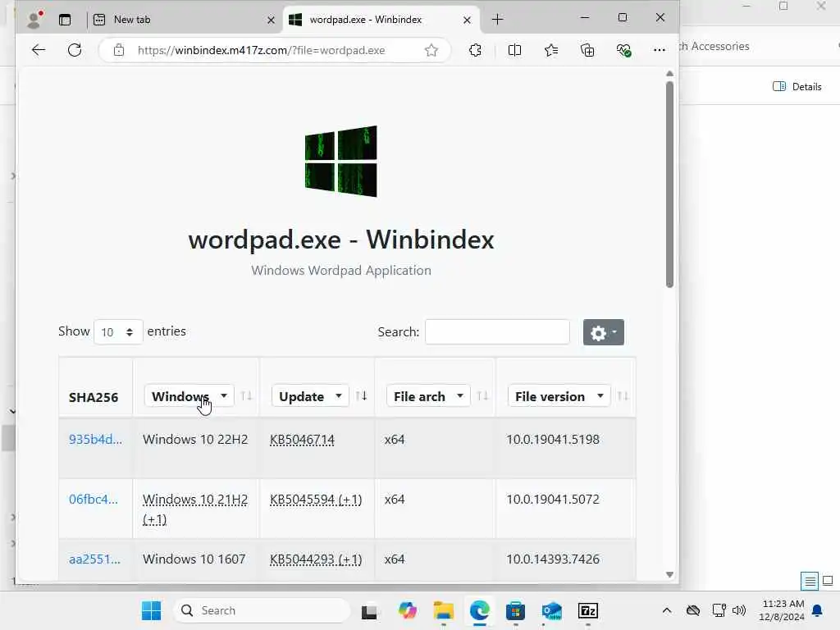The height and width of the screenshot is (630, 840).
Task: Switch File Explorer to details view icon
Action: (x=810, y=581)
